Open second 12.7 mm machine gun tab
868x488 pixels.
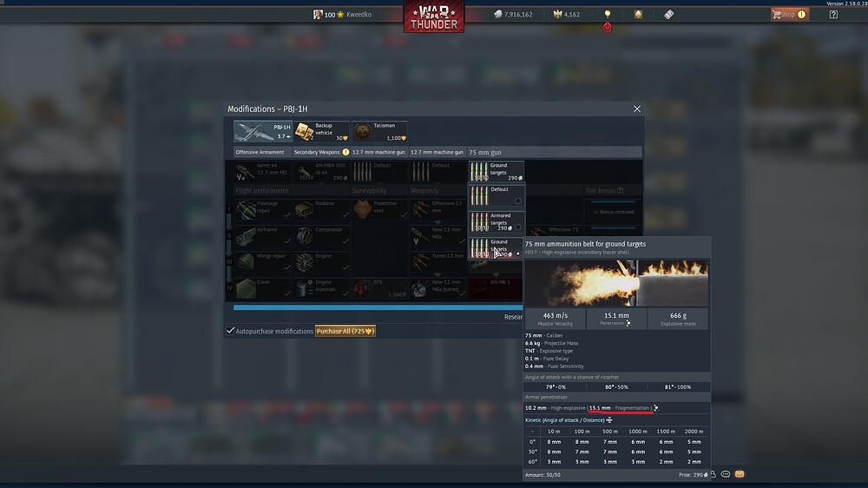click(x=437, y=152)
